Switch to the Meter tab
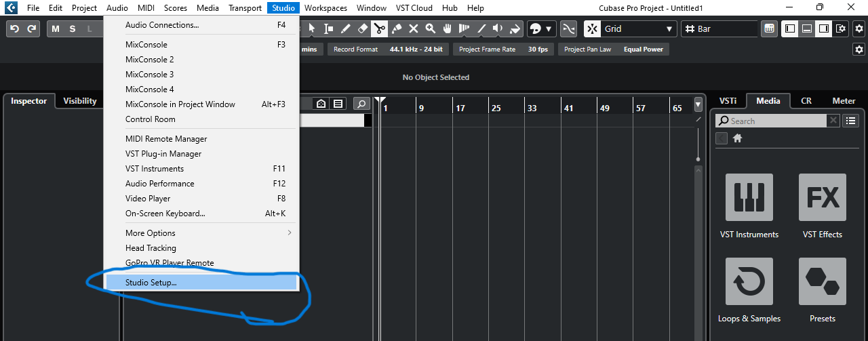This screenshot has width=868, height=341. (x=844, y=101)
